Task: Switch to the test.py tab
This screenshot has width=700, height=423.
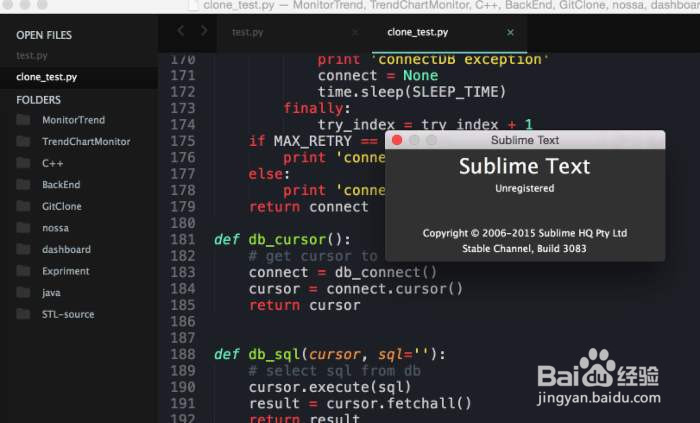Action: point(295,33)
